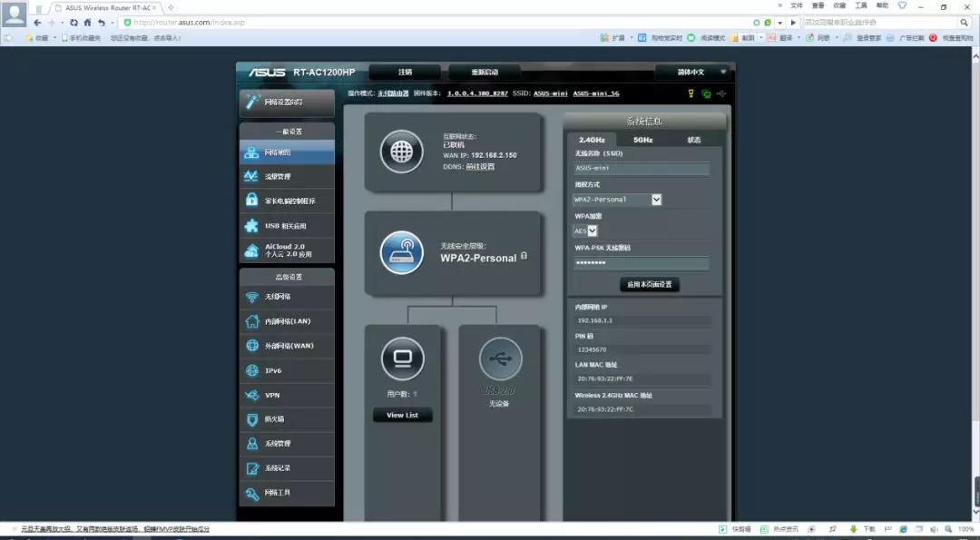Open Quick Internet Setup wizard (网络设置向导)

click(287, 102)
